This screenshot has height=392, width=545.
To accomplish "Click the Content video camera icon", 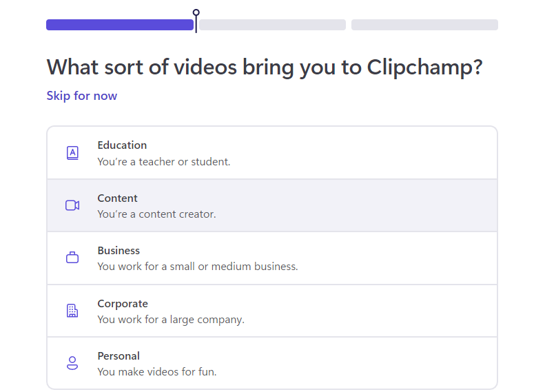I will [x=72, y=205].
